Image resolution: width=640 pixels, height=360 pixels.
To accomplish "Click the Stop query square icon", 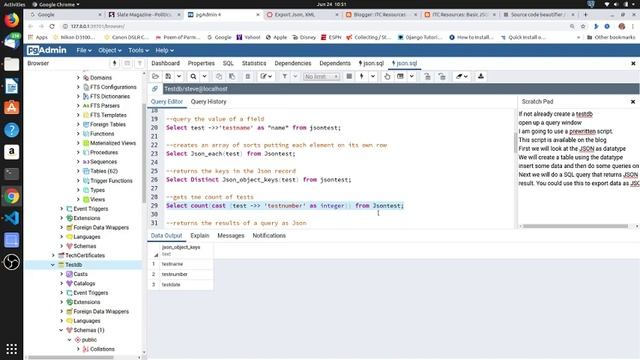I will click(349, 76).
